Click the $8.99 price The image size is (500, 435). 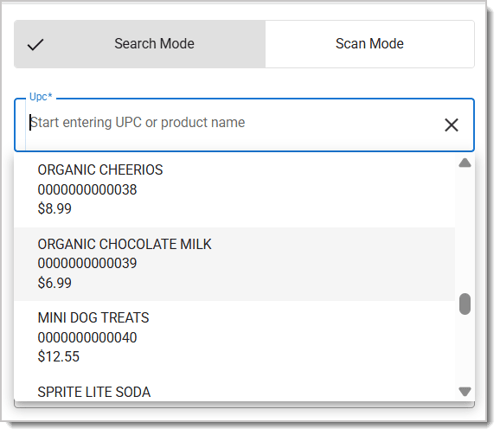pyautogui.click(x=55, y=209)
